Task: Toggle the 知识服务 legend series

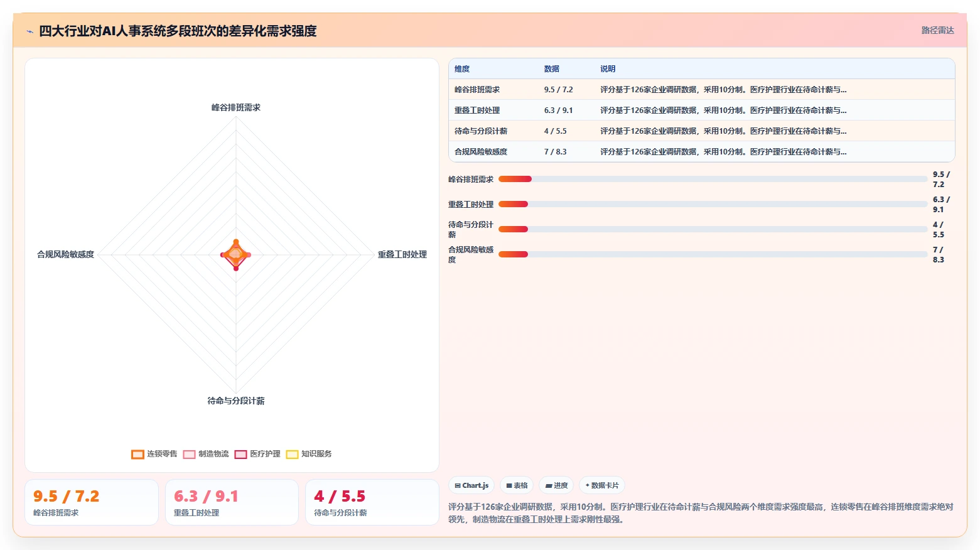Action: [309, 454]
